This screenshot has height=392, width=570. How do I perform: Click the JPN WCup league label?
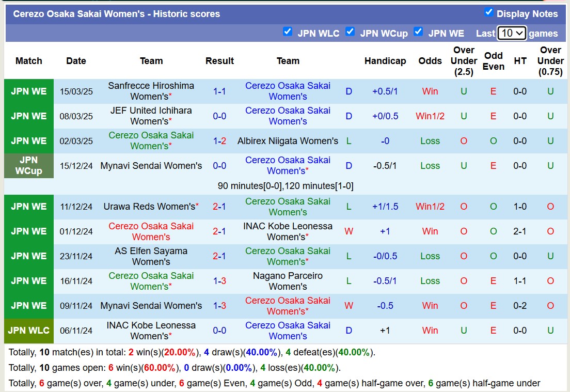(29, 165)
